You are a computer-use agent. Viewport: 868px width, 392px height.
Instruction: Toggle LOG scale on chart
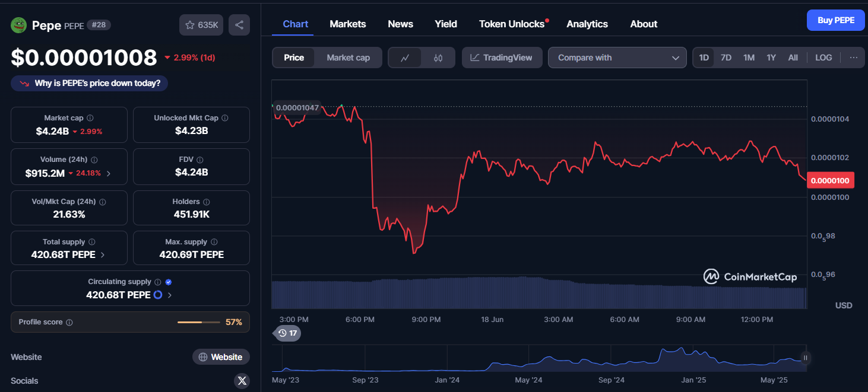pyautogui.click(x=823, y=58)
